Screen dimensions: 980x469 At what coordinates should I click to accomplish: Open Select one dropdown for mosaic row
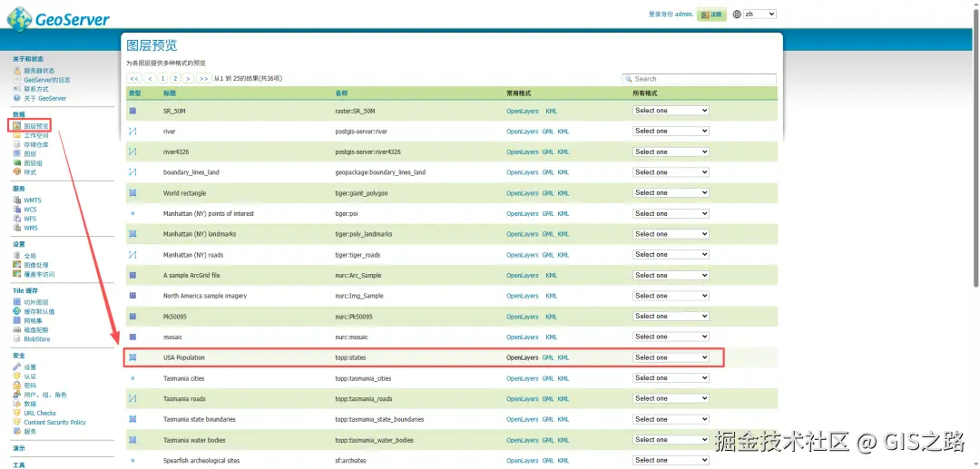671,337
